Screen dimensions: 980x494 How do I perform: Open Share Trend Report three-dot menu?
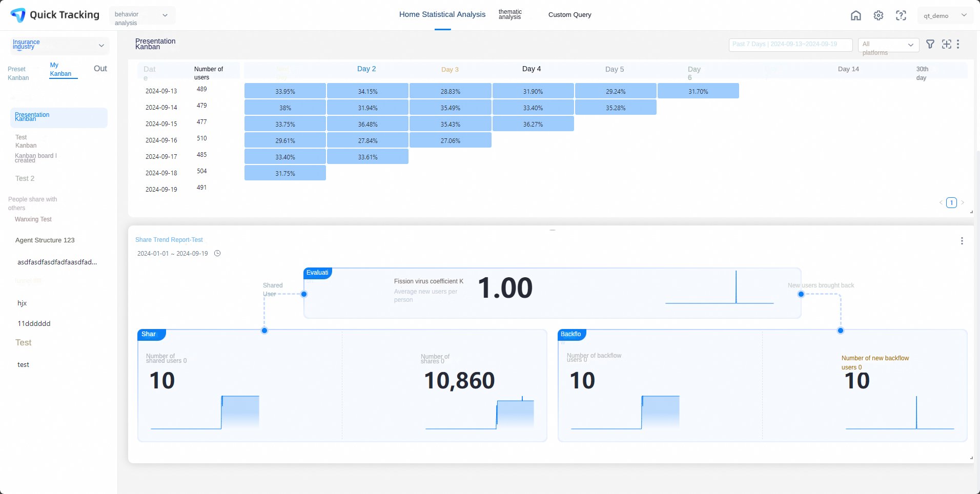962,241
